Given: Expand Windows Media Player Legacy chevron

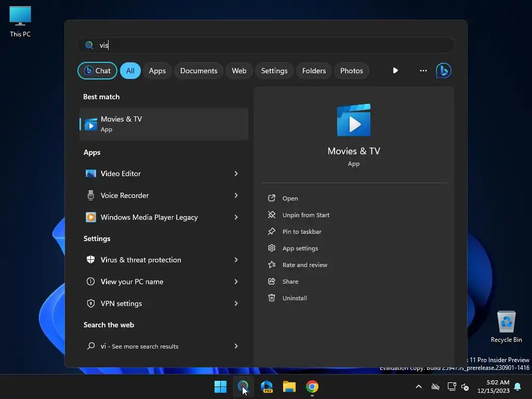Looking at the screenshot, I should [x=236, y=217].
